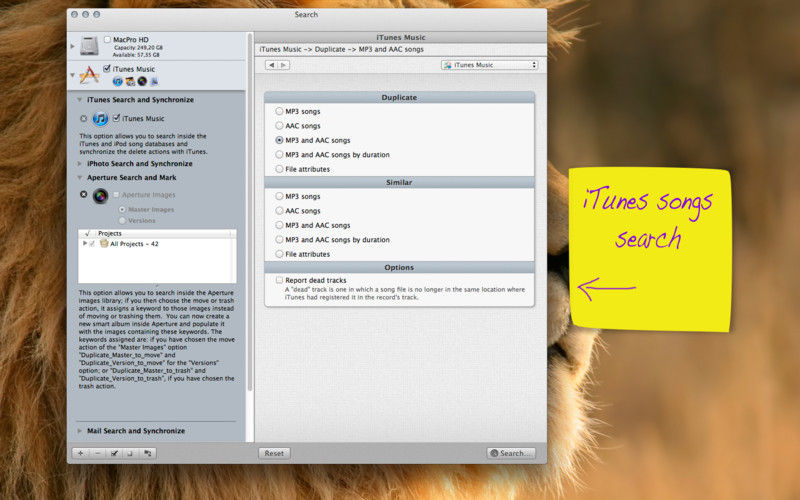Viewport: 800px width, 500px height.
Task: Click the Projects column header
Action: [162, 233]
